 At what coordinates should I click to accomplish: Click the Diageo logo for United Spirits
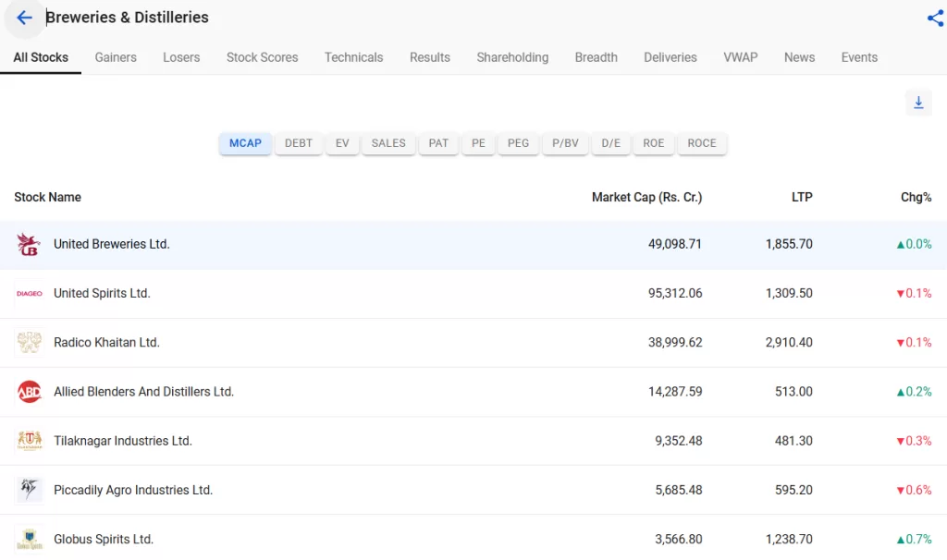(x=29, y=293)
